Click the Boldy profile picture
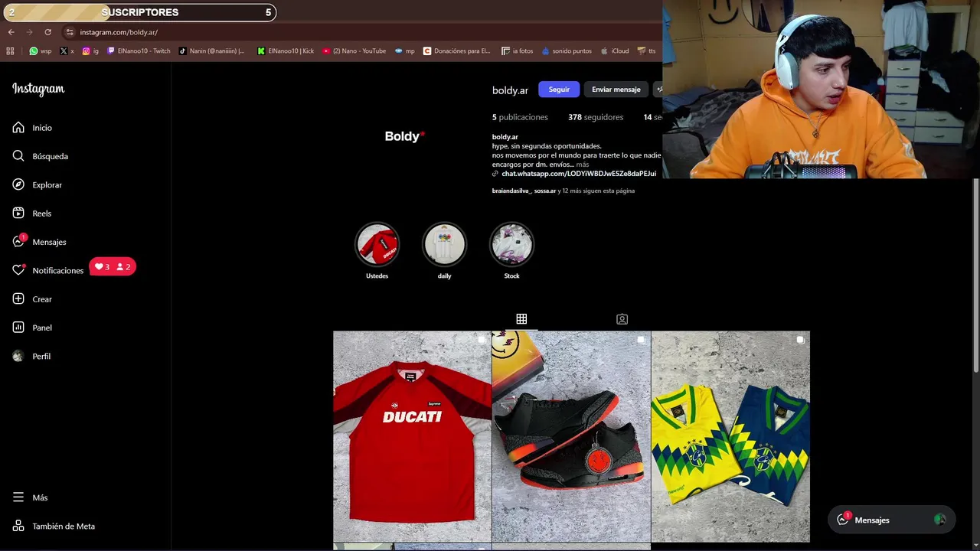The height and width of the screenshot is (551, 980). tap(404, 136)
